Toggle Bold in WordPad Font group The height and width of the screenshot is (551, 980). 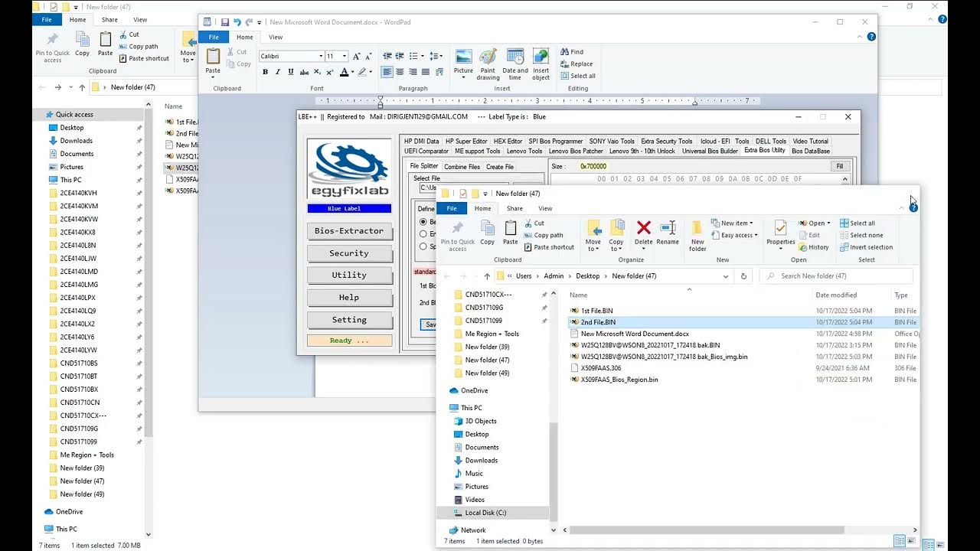(x=266, y=72)
